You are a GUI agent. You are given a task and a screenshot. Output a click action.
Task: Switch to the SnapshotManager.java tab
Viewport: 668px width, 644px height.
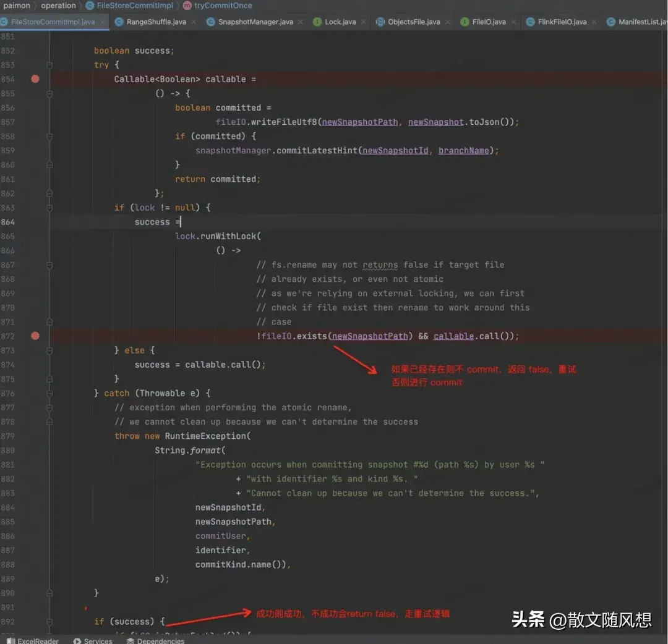point(255,22)
